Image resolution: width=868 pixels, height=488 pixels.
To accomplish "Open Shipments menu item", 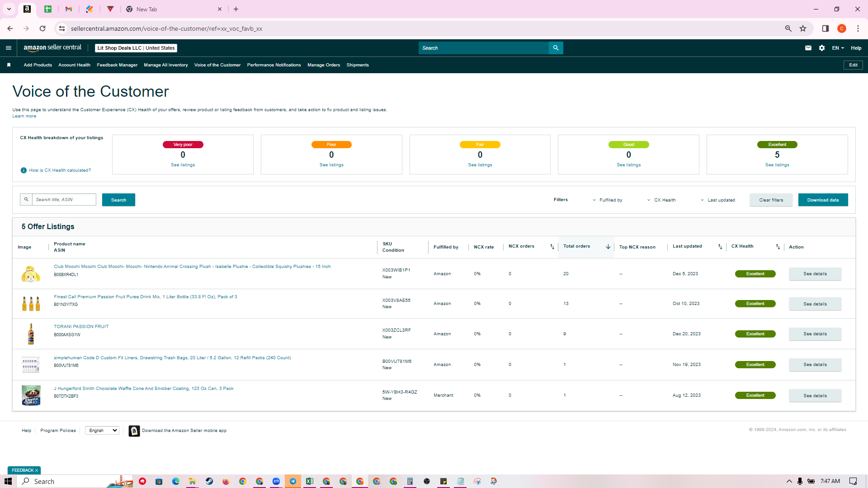I will 358,65.
